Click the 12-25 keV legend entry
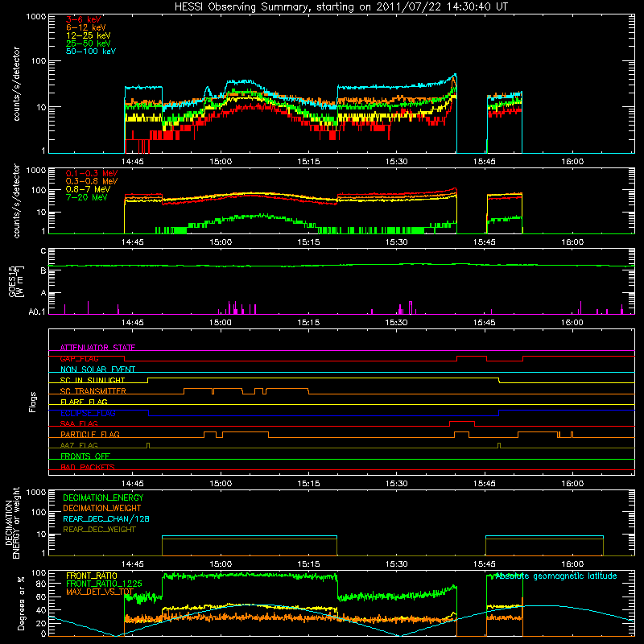644x644 pixels. pos(89,35)
